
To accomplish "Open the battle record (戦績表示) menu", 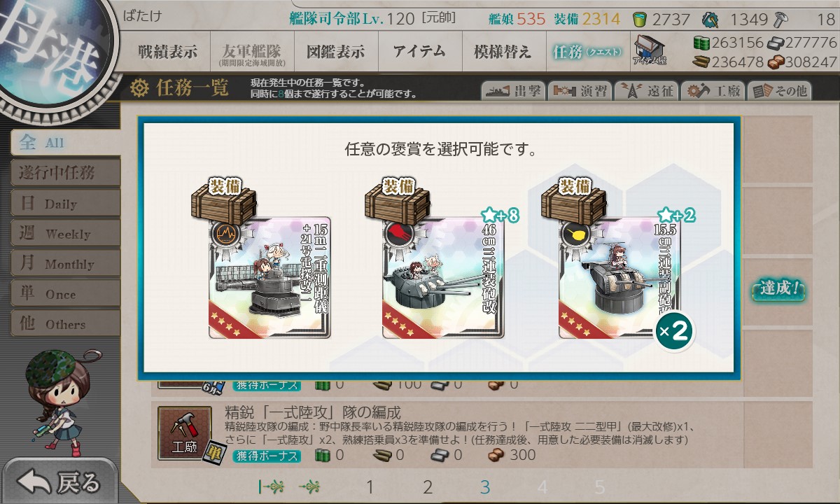I will pos(167,51).
